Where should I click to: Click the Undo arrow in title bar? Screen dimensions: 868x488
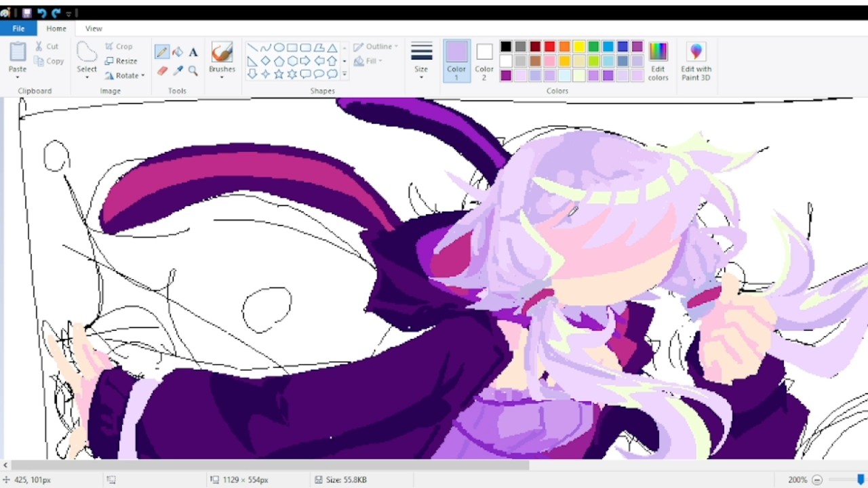click(x=41, y=13)
